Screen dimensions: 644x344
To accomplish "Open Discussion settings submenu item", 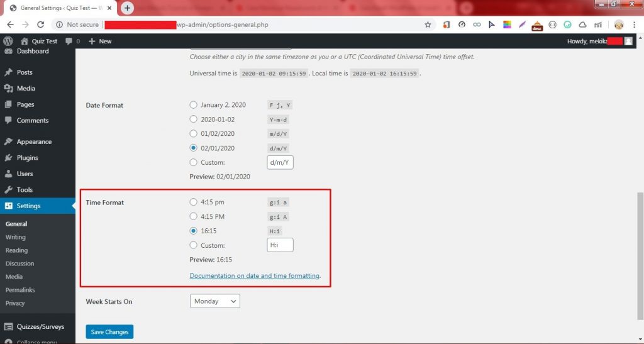I will point(19,264).
